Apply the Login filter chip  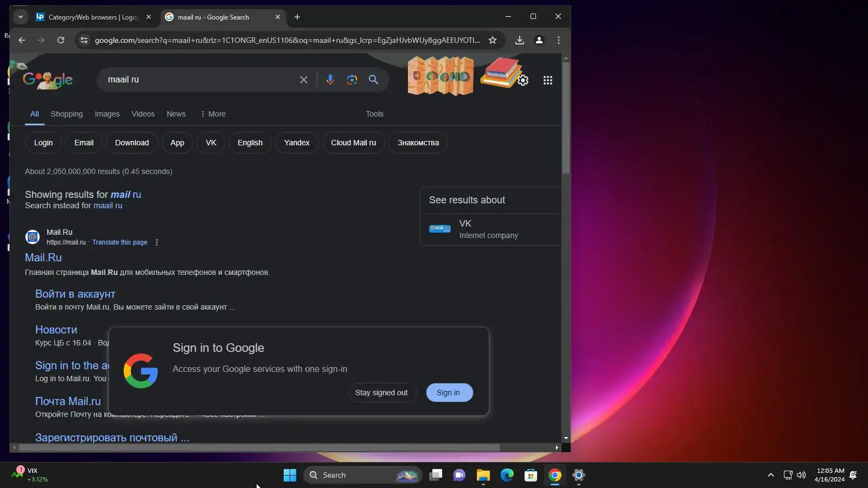[43, 143]
